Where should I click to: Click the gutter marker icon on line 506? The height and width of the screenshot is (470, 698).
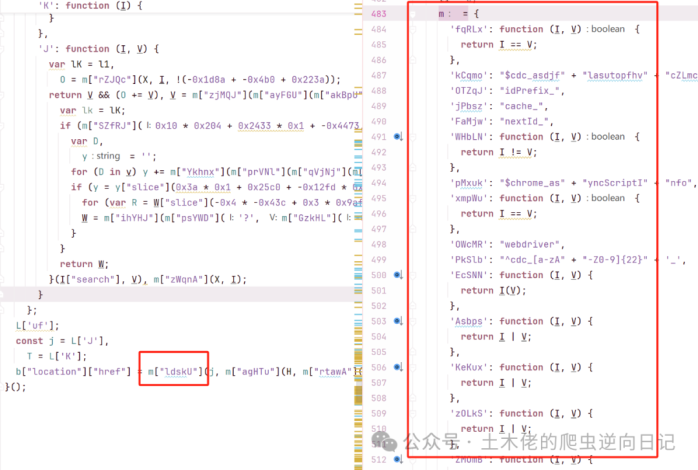pos(398,367)
